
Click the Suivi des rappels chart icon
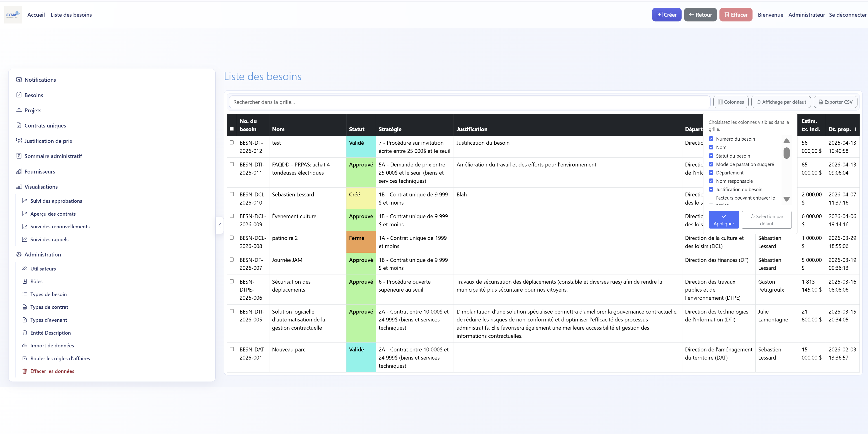tap(25, 239)
